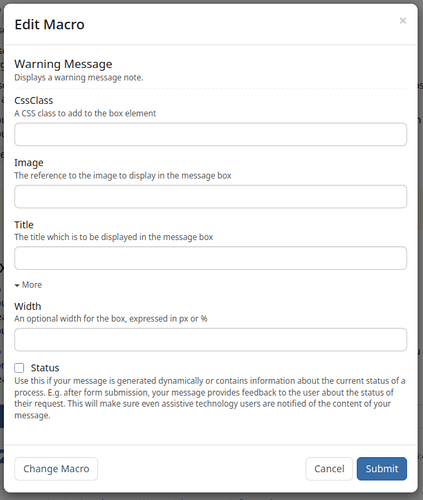Click the 'A CSS class to add' hint
This screenshot has width=423, height=500.
[x=85, y=113]
